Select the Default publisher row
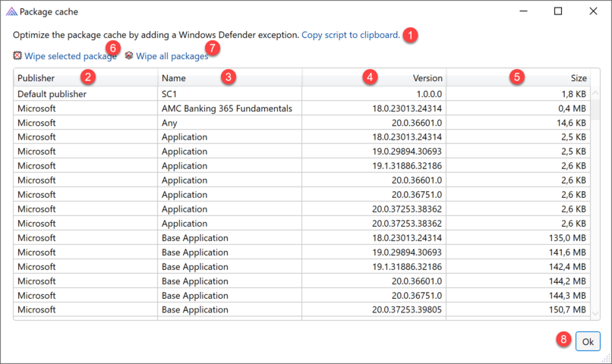The width and height of the screenshot is (612, 364). click(301, 94)
